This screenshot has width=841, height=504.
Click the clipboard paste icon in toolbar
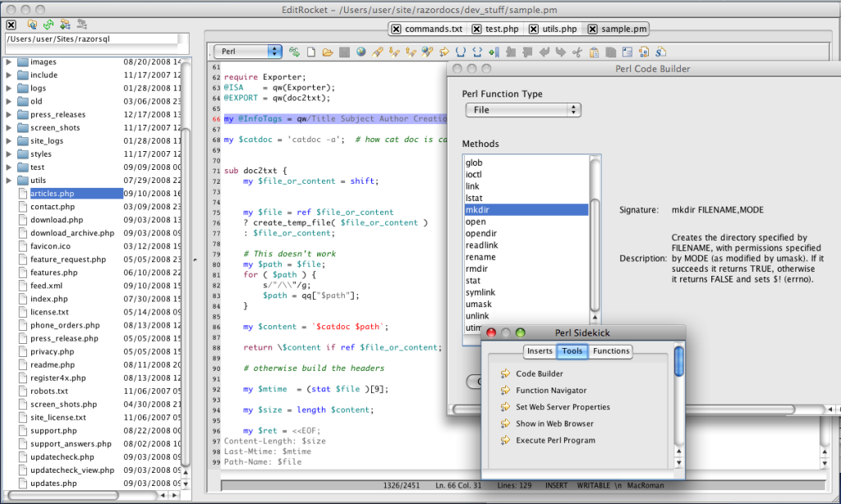(x=594, y=52)
